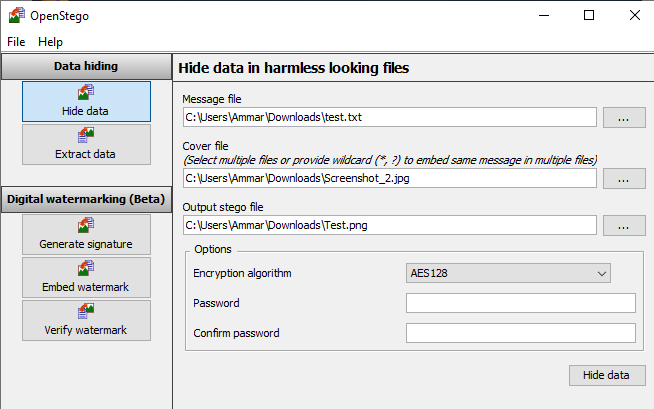Click the Output stego file path field

(x=390, y=225)
